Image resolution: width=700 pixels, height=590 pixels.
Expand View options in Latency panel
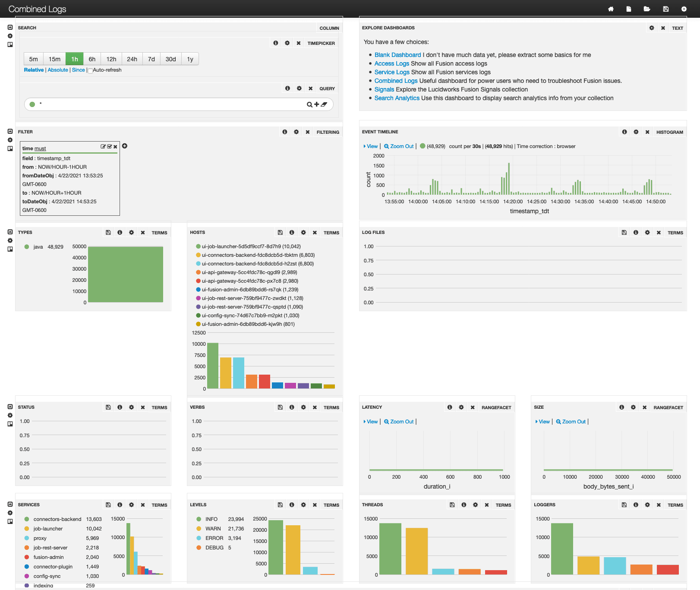click(371, 422)
